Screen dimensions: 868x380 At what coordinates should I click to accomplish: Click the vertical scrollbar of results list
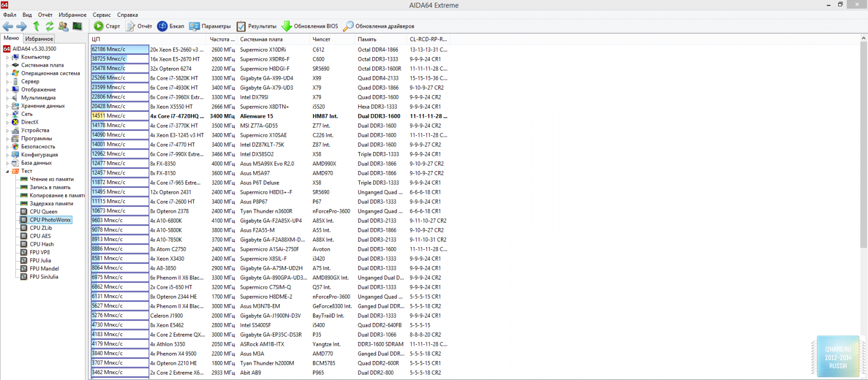[863, 163]
